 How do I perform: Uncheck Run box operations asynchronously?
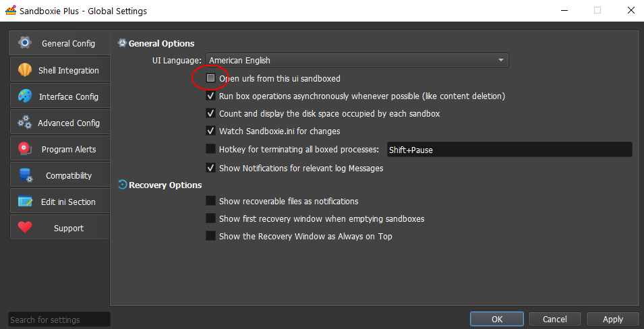click(x=210, y=96)
